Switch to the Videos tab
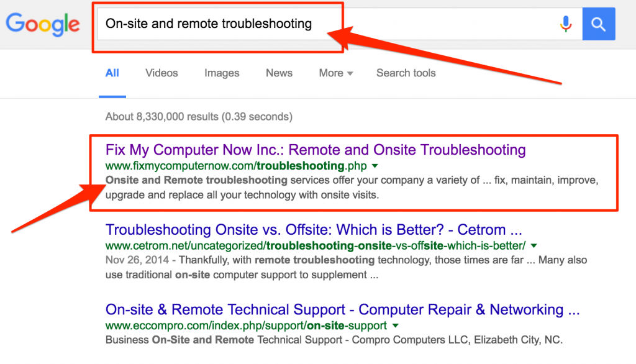This screenshot has height=364, width=636. tap(161, 73)
